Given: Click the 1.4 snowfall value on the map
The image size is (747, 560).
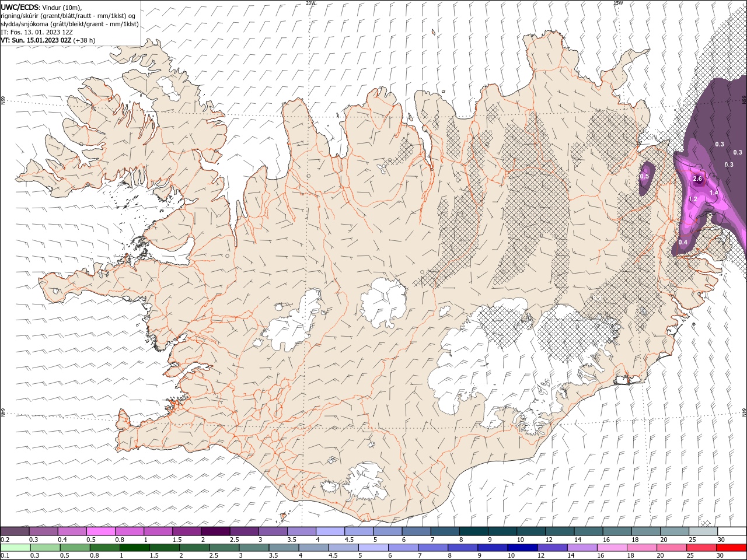Looking at the screenshot, I should (713, 192).
